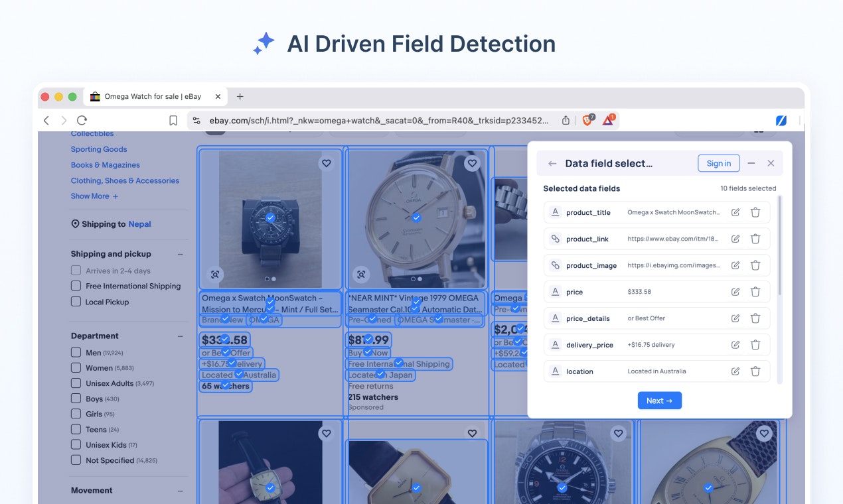Delete the location field
Screen dimensions: 843x504
[x=755, y=371]
